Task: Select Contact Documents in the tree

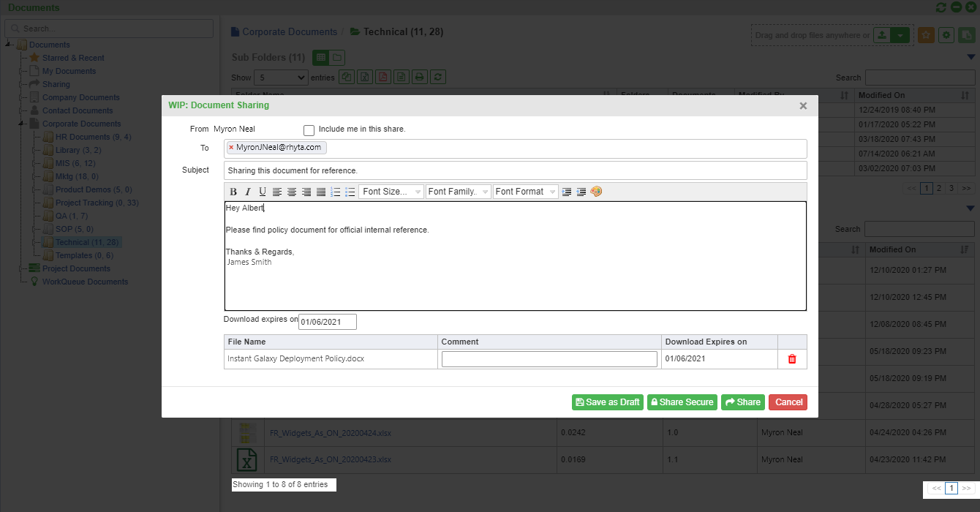Action: (x=78, y=110)
